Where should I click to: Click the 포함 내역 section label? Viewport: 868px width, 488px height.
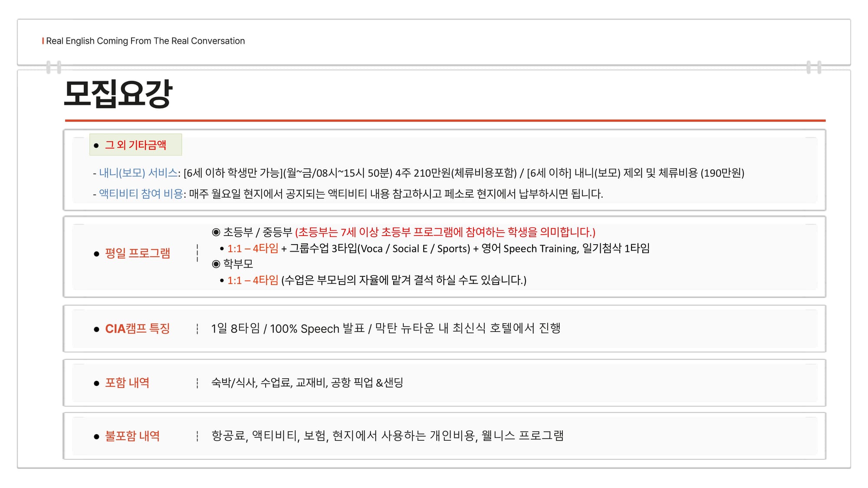127,383
